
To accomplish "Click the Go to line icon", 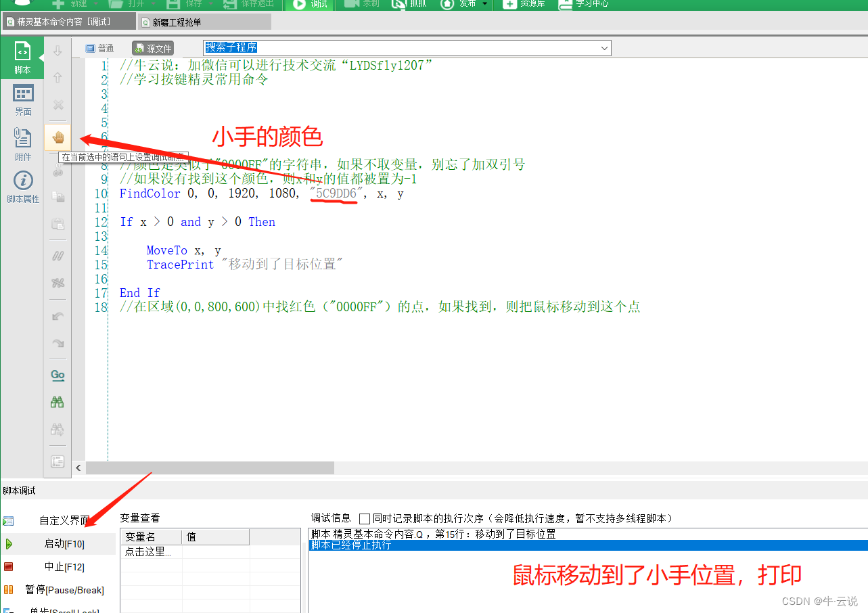I will click(x=58, y=376).
